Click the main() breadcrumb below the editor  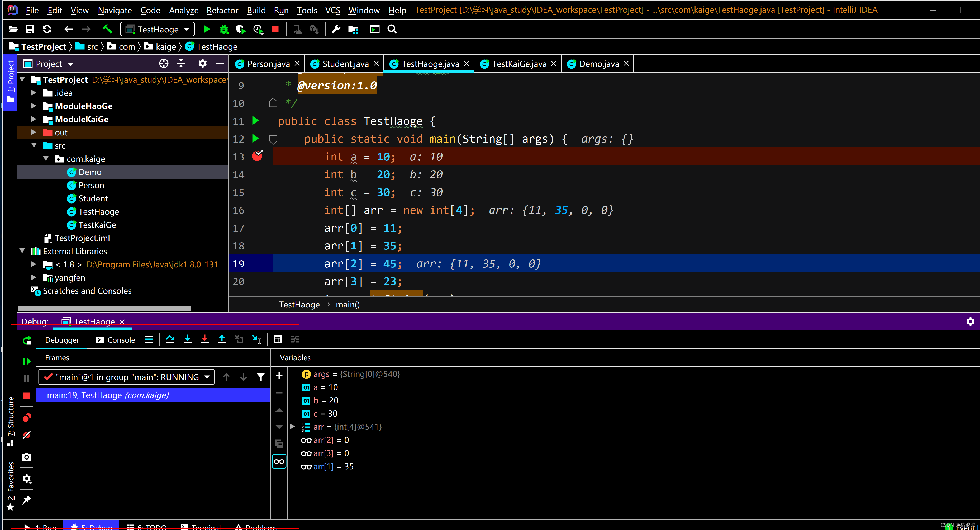coord(348,305)
